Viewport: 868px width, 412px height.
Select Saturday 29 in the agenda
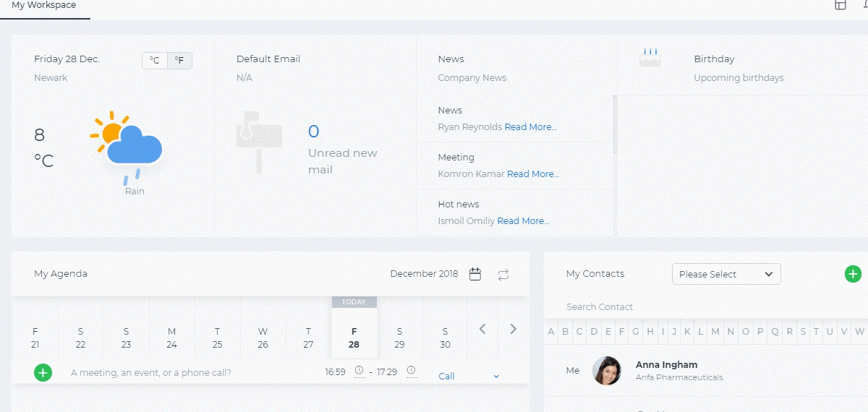(399, 338)
